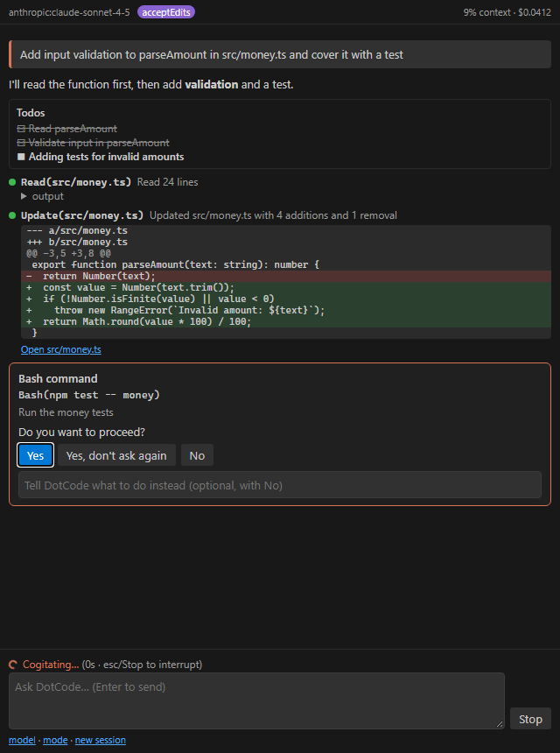Image resolution: width=560 pixels, height=753 pixels.
Task: Click the added line if (!Number.isFinite(value) || value < 0)
Action: click(x=286, y=299)
